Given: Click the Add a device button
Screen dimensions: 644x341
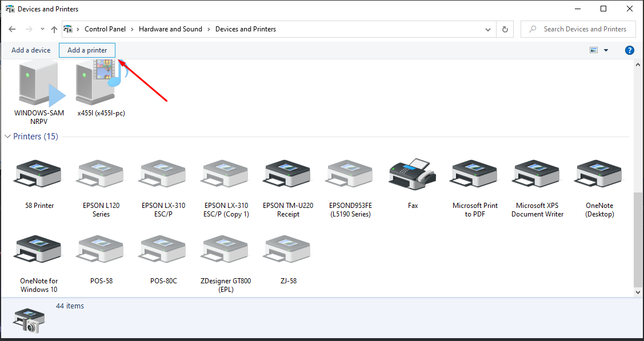Looking at the screenshot, I should [x=31, y=50].
